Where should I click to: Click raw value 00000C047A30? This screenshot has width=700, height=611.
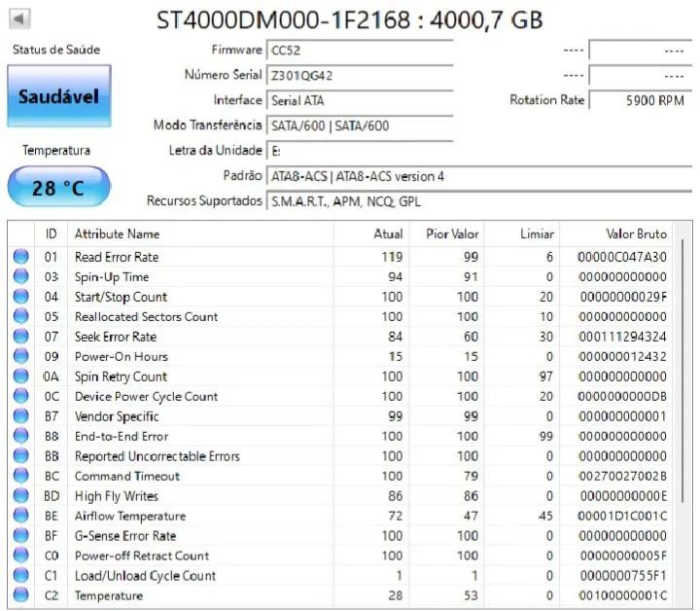[x=622, y=257]
